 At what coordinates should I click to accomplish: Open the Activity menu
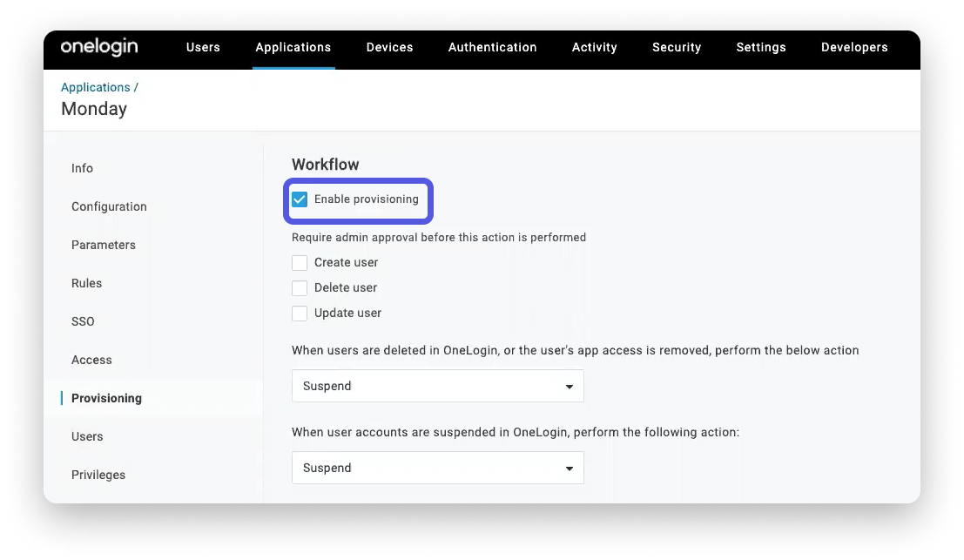[594, 48]
